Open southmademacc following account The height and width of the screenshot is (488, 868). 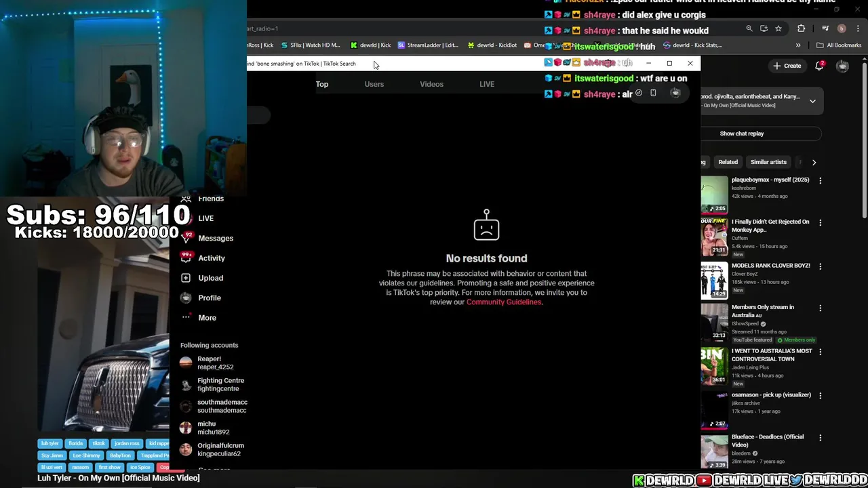214,406
